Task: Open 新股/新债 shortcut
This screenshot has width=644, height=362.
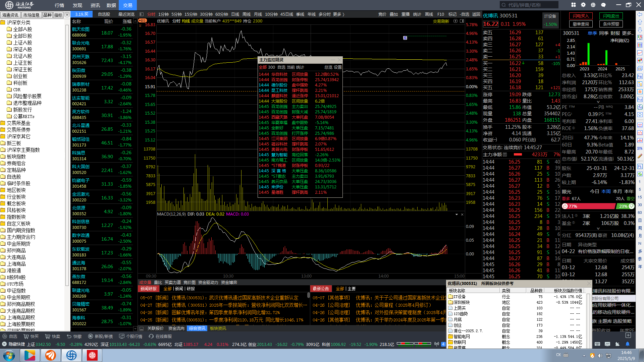Action: click(x=101, y=336)
